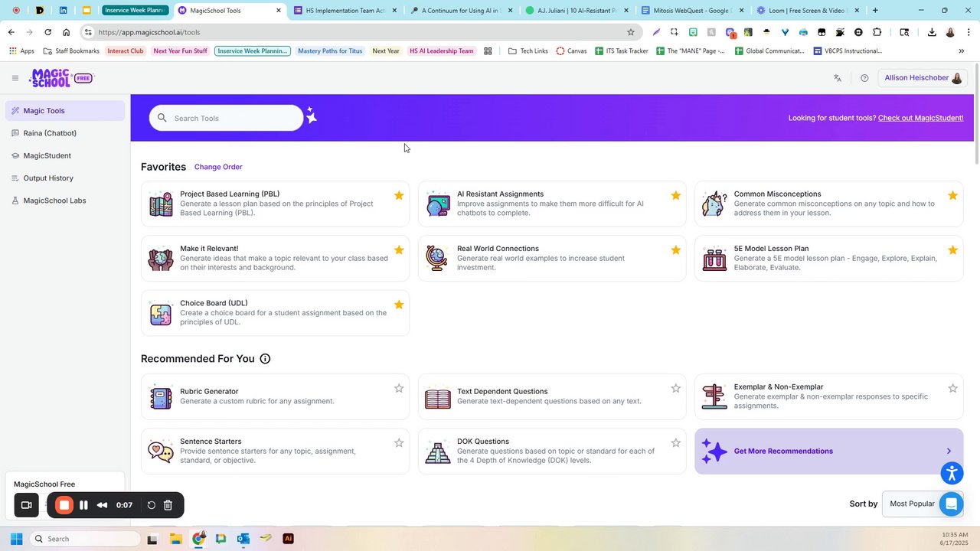Open the Canvas bookmark

click(571, 51)
